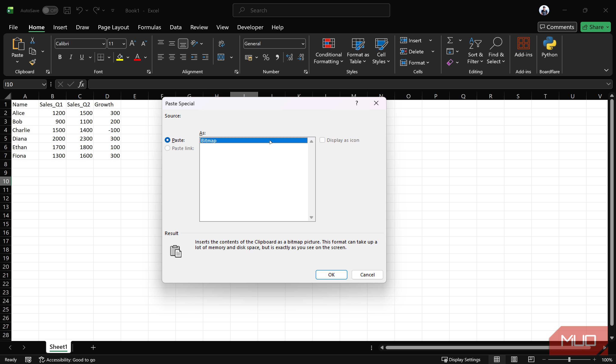This screenshot has height=364, width=616.
Task: Select the Paste radio button
Action: pos(167,140)
